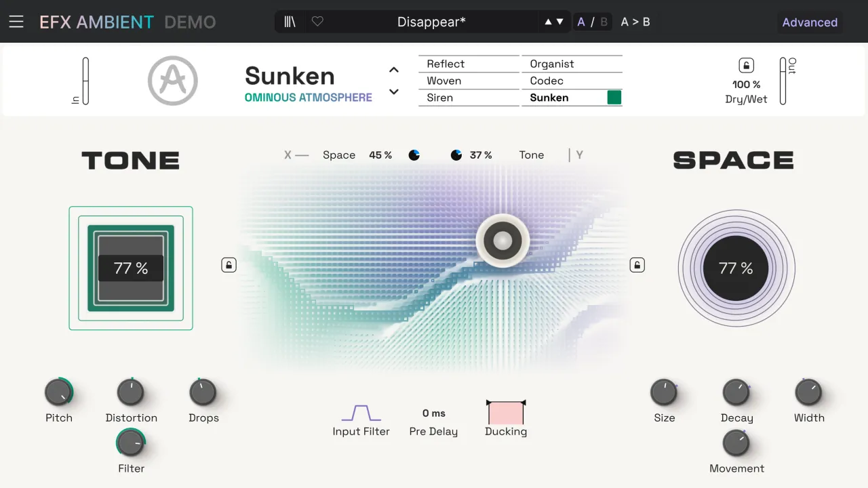Favorite the preset with the heart icon
This screenshot has width=868, height=488.
317,22
